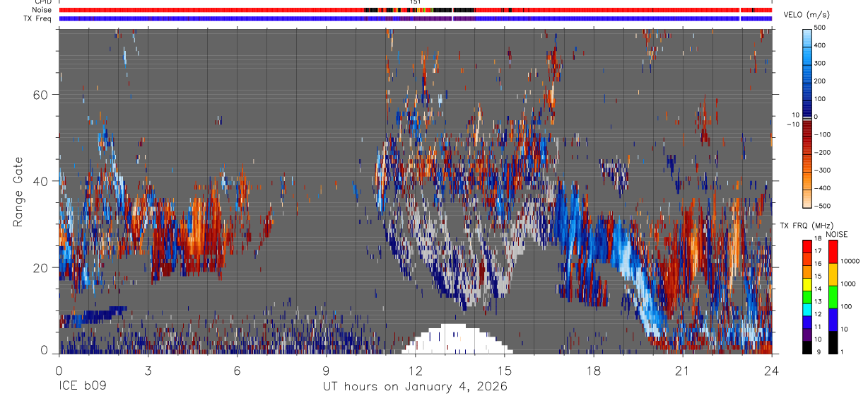Click the 18 hour mark on UT axis

(x=593, y=370)
